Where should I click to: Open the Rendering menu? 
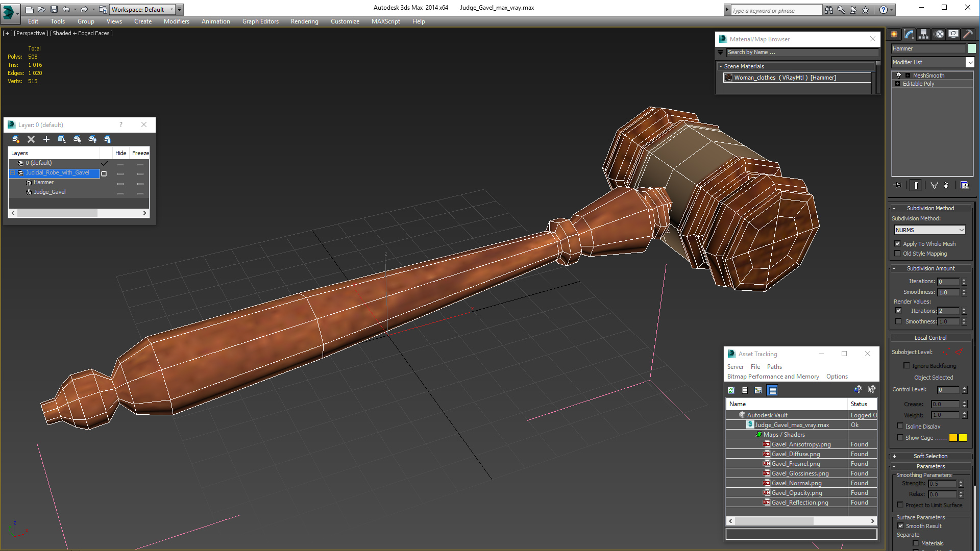[304, 21]
